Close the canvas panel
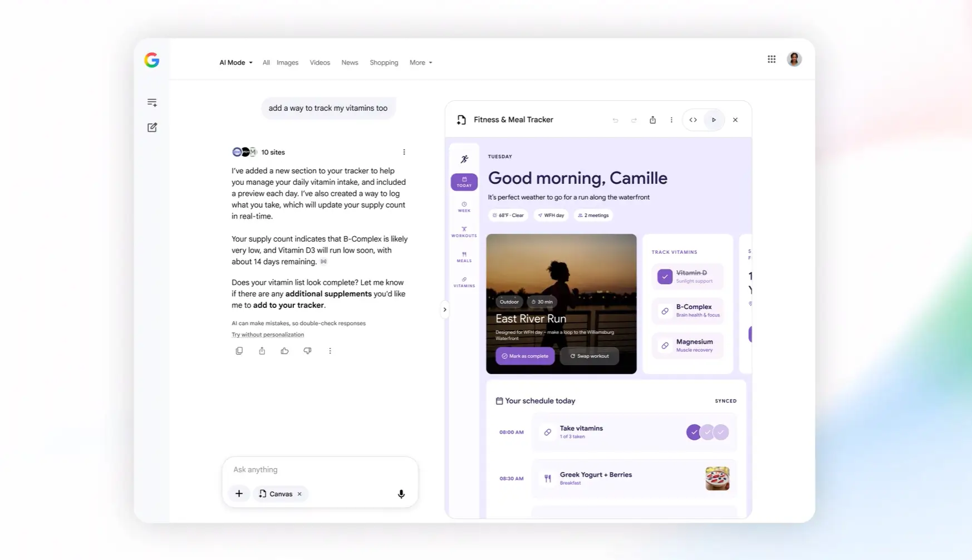Image resolution: width=972 pixels, height=560 pixels. [x=735, y=120]
